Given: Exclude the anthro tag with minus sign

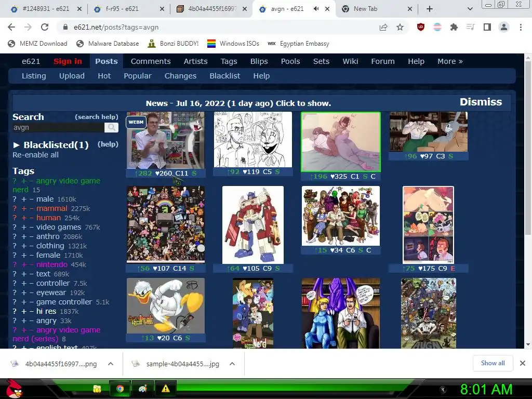Looking at the screenshot, I should (31, 236).
